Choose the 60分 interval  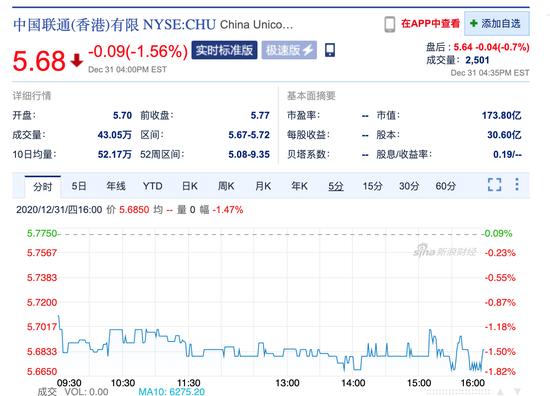pos(446,186)
